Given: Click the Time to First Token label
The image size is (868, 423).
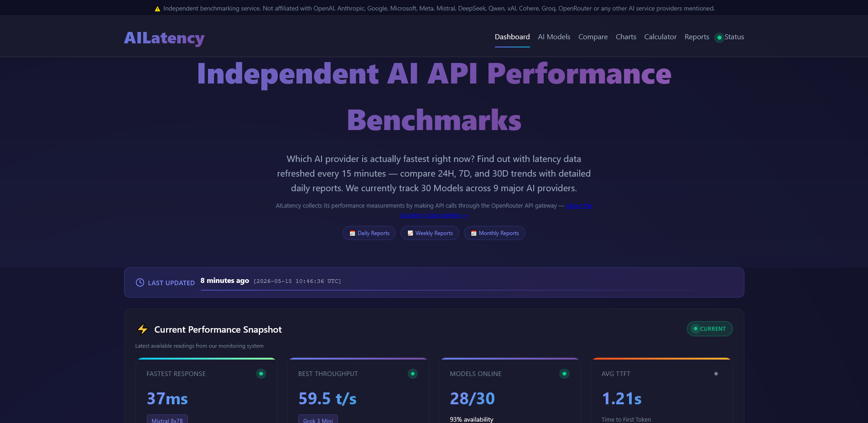Looking at the screenshot, I should (x=626, y=419).
